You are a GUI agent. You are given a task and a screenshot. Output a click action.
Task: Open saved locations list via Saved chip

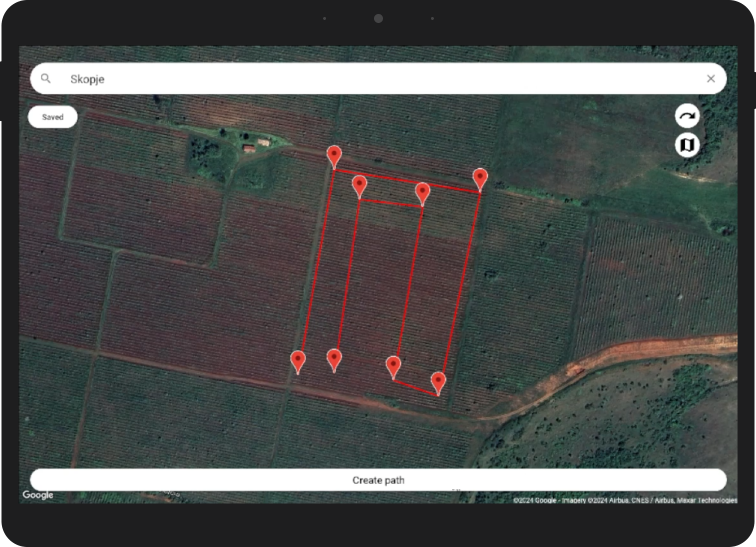[x=52, y=117]
